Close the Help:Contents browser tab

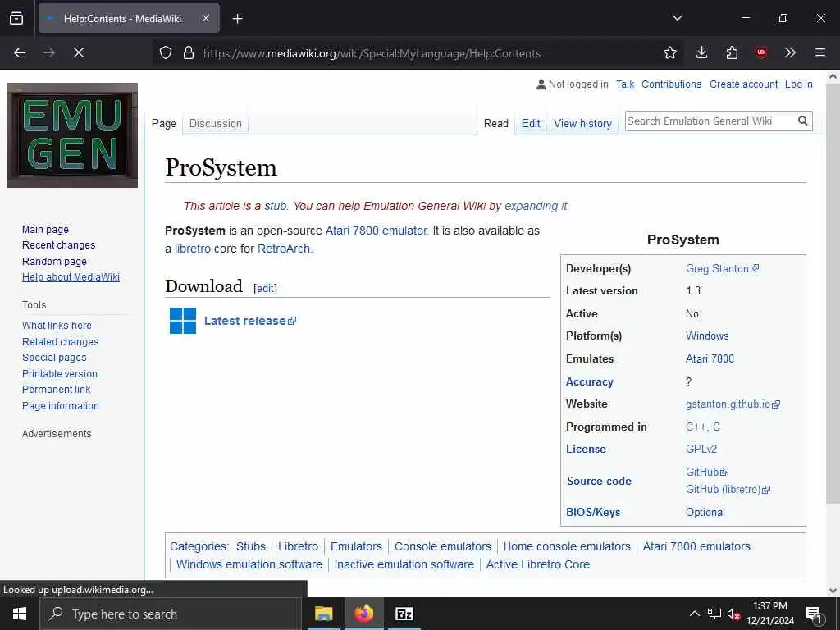206,18
